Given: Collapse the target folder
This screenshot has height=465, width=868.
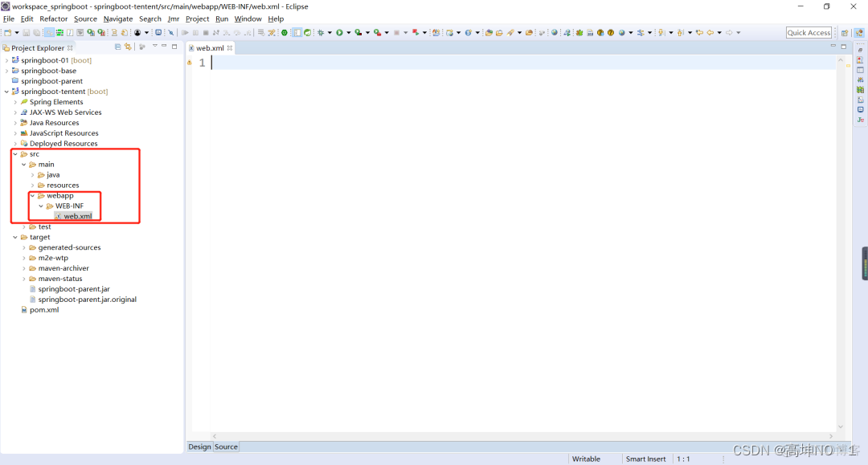Looking at the screenshot, I should tap(15, 237).
